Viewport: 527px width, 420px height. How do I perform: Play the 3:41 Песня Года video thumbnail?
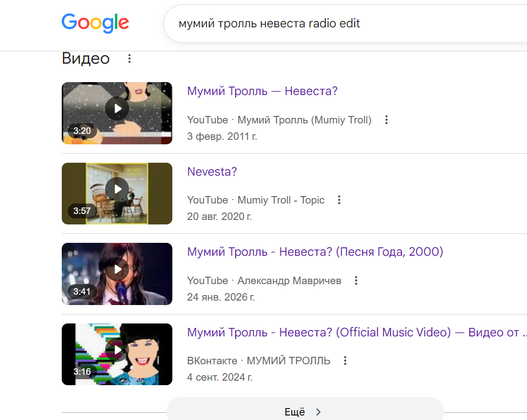coord(117,274)
